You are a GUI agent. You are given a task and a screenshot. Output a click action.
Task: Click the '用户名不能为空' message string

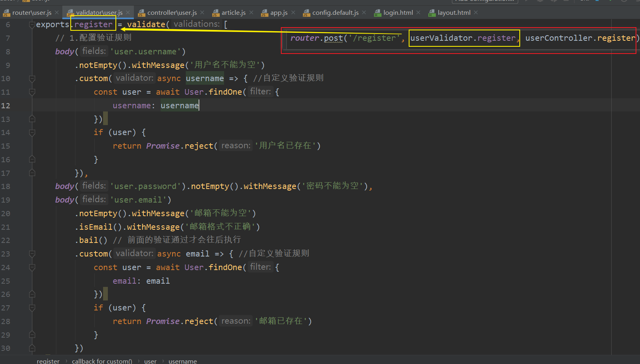[225, 66]
